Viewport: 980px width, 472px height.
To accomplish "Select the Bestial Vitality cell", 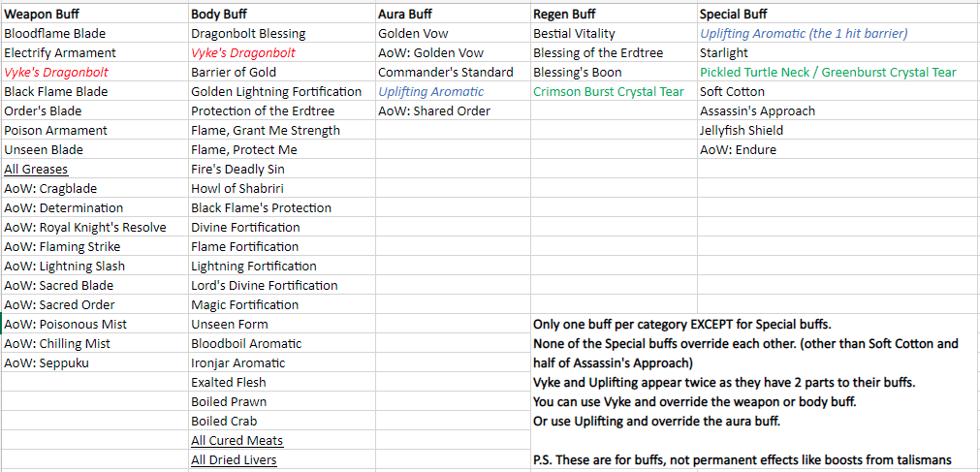I will tap(574, 34).
